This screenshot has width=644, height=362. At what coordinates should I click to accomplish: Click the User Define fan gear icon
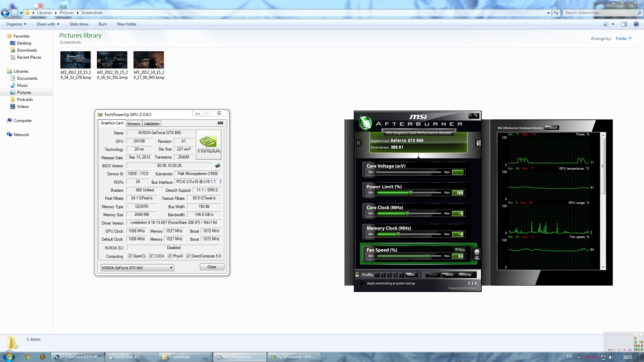coord(477,254)
